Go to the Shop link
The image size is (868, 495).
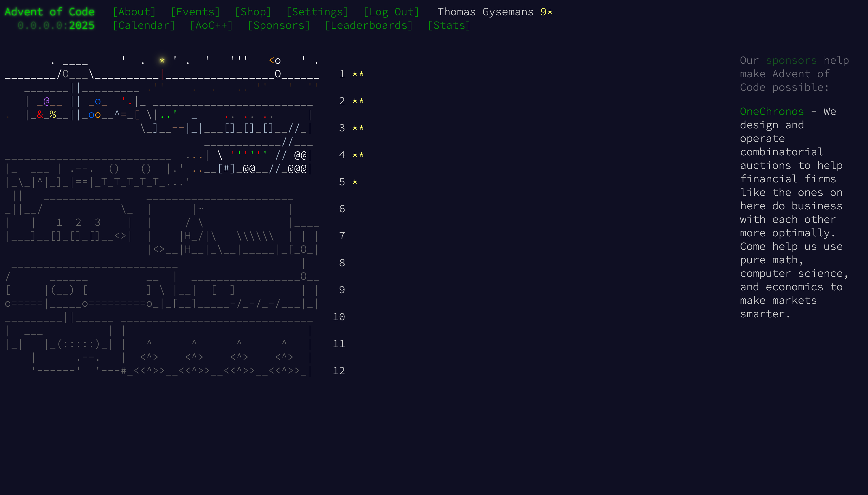253,12
